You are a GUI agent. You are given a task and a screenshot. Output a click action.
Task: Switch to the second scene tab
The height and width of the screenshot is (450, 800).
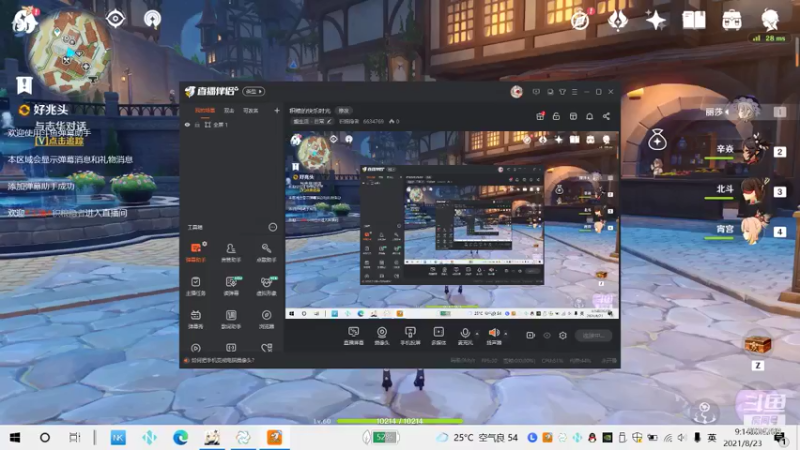229,110
